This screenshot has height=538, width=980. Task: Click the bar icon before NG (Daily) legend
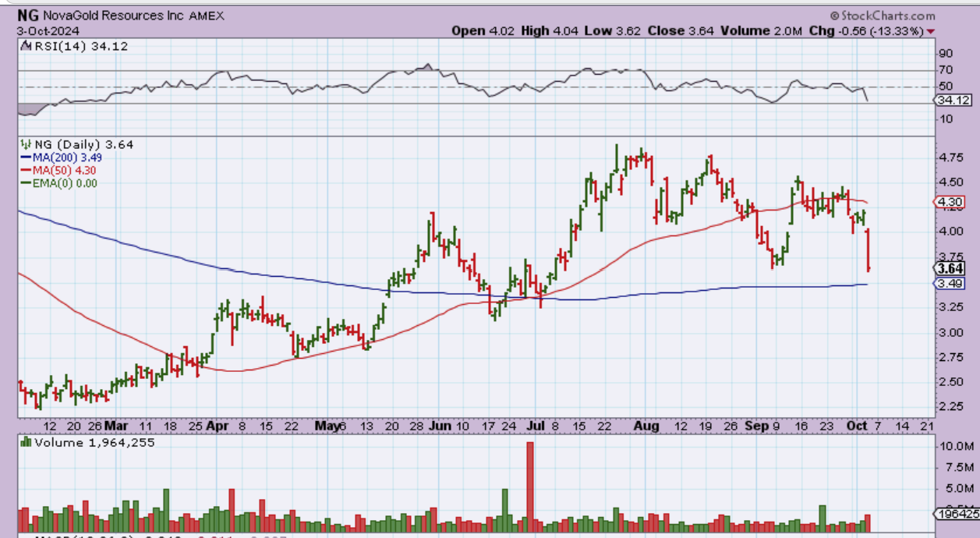24,144
